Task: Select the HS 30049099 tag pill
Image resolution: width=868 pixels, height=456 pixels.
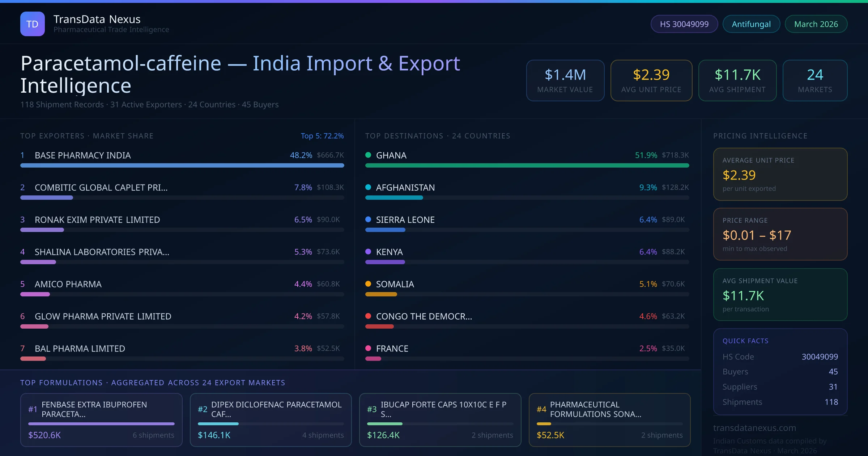Action: coord(684,24)
